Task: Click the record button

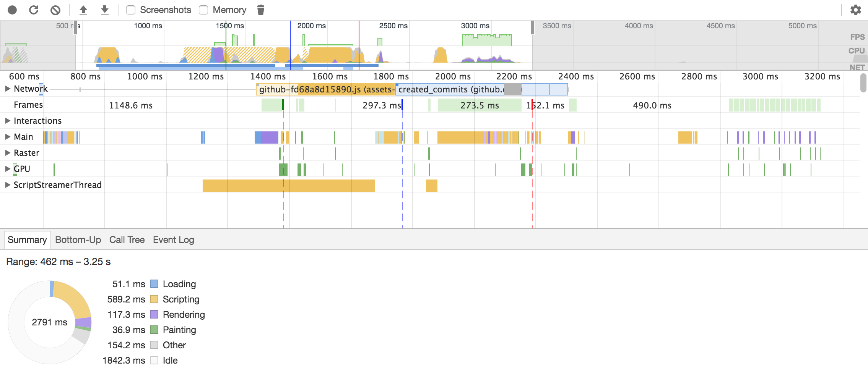Action: (x=12, y=10)
